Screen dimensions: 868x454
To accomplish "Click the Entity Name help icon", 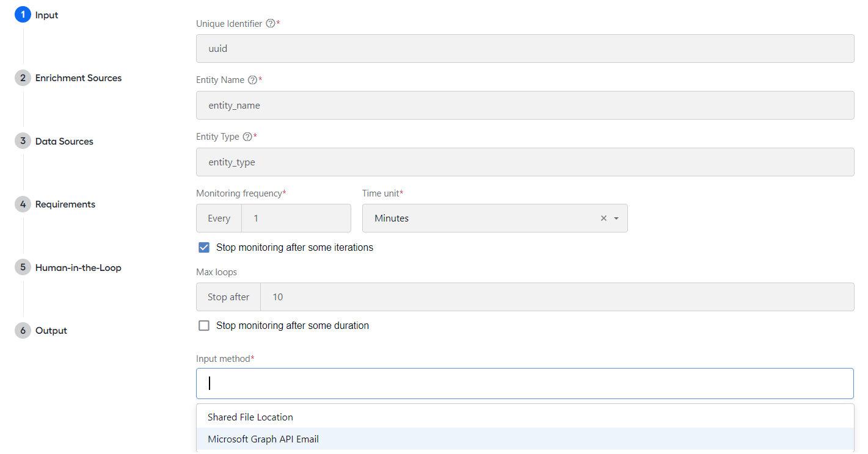I will [x=252, y=80].
